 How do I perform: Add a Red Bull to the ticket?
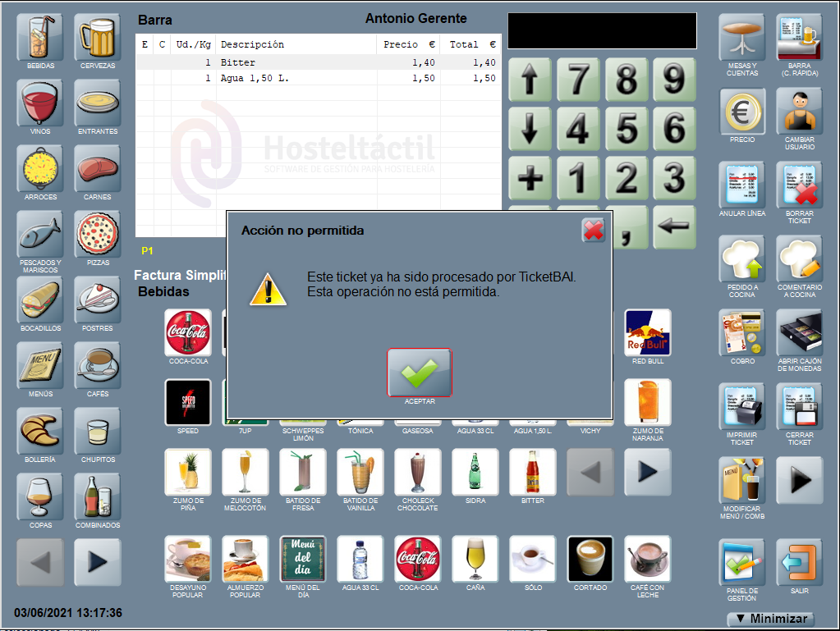(647, 332)
